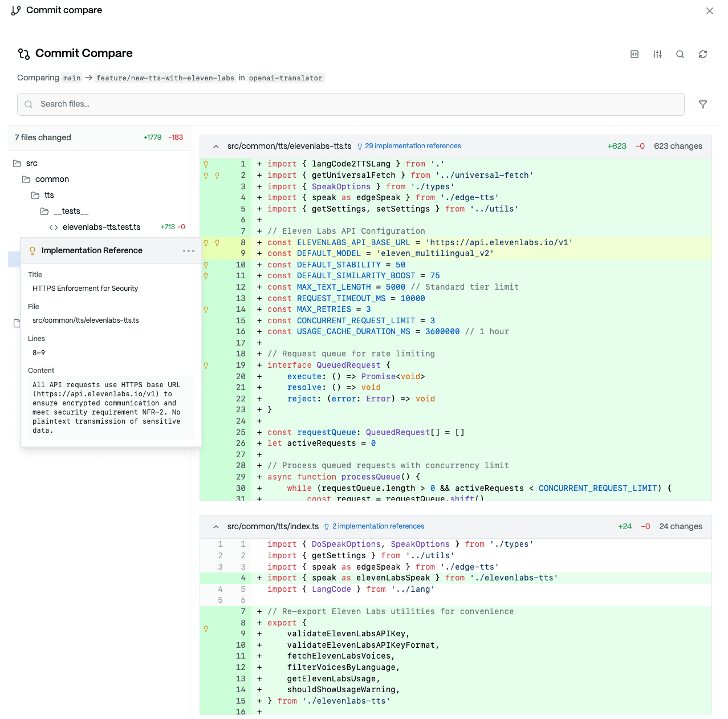Click the src/common/tts/index.ts file header name
728x719 pixels.
pyautogui.click(x=273, y=527)
